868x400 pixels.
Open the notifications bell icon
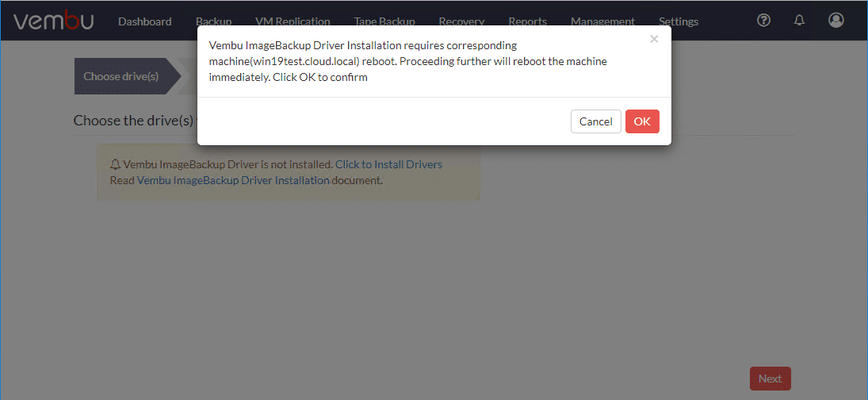tap(799, 21)
